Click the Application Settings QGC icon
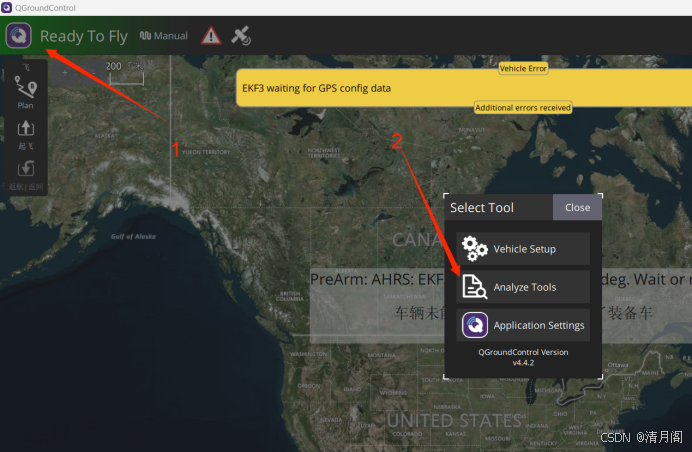 click(475, 325)
